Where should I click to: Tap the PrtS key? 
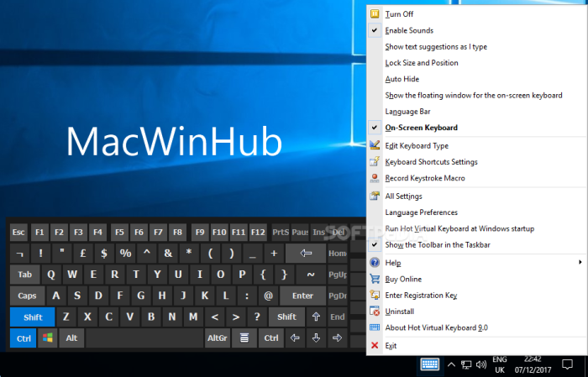click(281, 232)
